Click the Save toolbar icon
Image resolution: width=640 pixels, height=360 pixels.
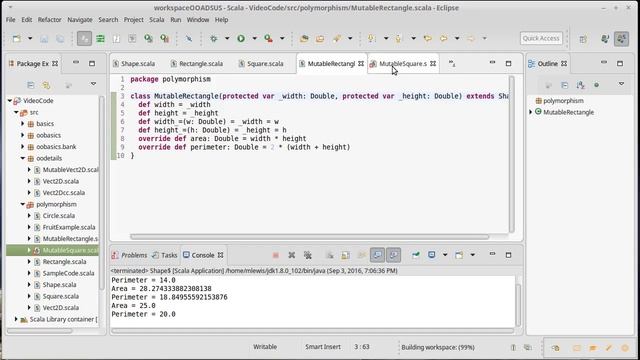click(x=44, y=39)
